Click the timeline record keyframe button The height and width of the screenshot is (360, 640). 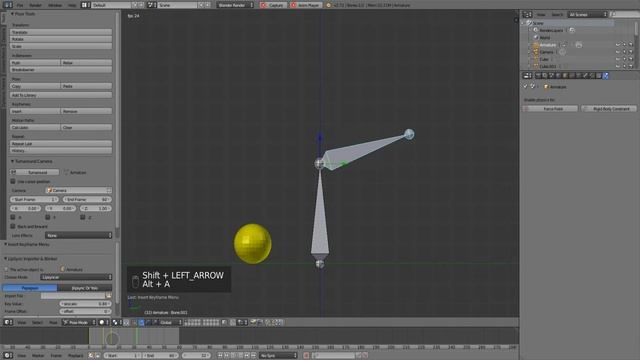[x=306, y=356]
